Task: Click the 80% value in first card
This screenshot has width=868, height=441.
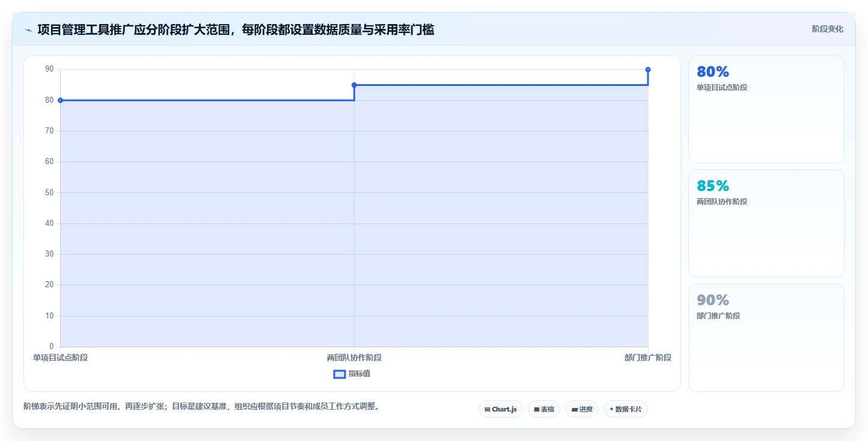Action: (713, 71)
